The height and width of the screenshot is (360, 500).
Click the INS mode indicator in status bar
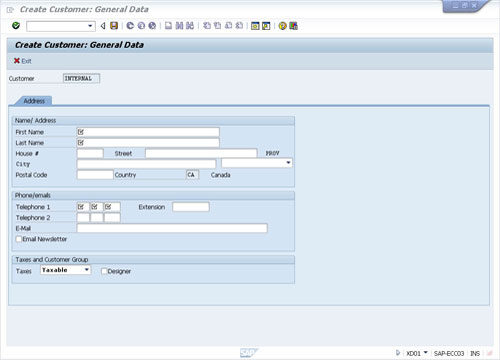click(475, 353)
